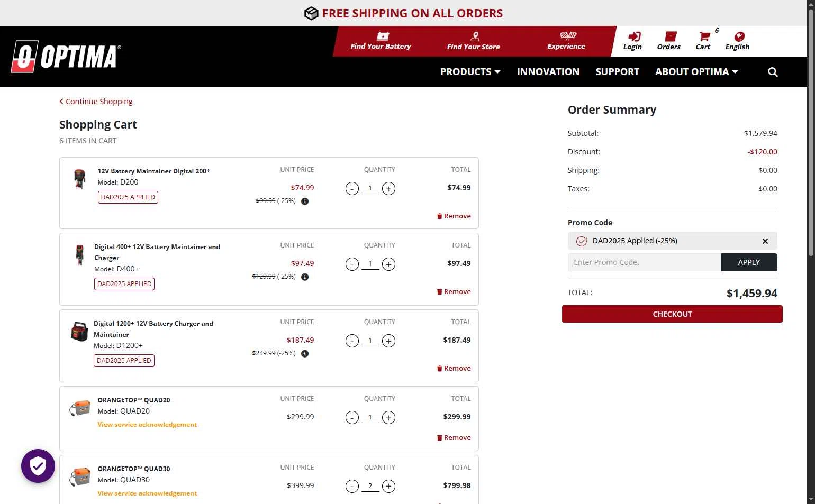This screenshot has width=815, height=504.
Task: Increase quantity of Digital 400+
Action: tap(388, 264)
